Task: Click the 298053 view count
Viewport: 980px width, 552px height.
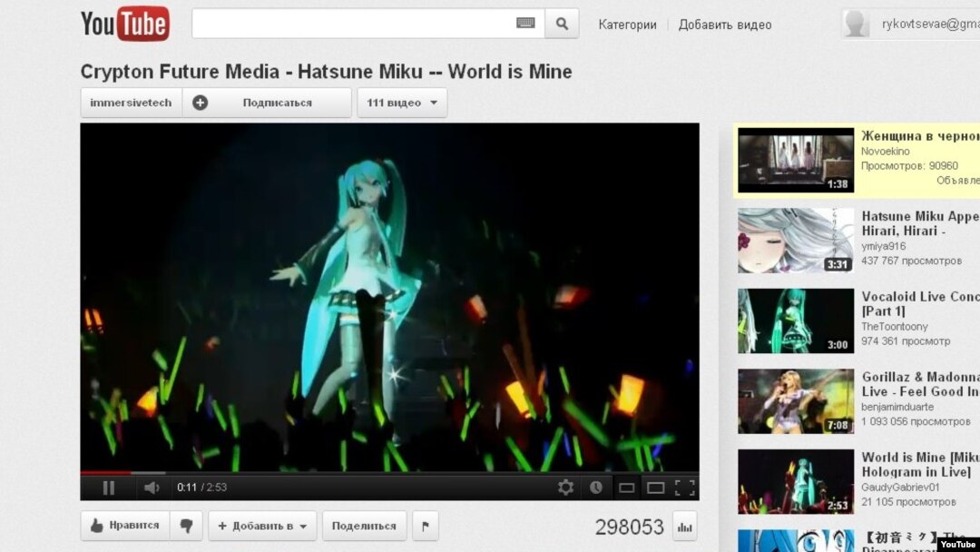Action: click(x=630, y=527)
